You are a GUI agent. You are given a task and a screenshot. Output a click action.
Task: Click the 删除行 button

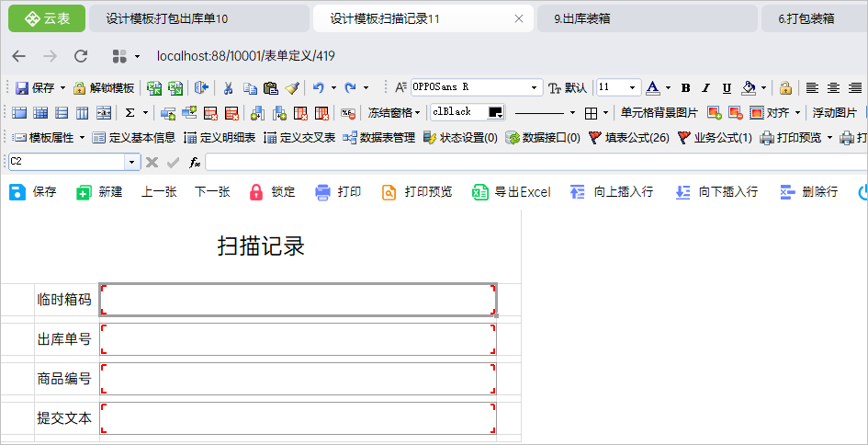coord(809,192)
